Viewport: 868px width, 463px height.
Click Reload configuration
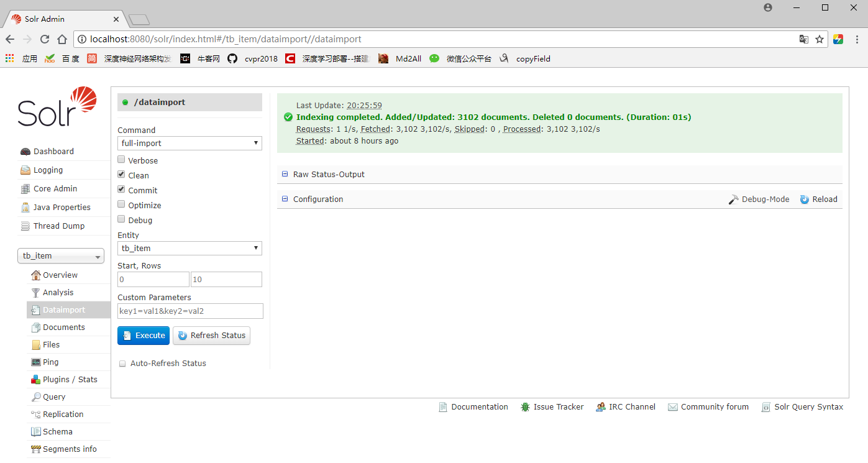point(818,199)
